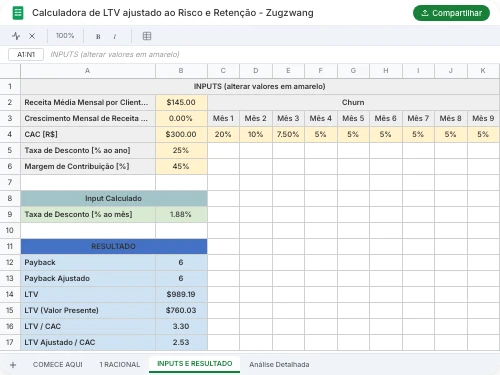Click the green Sheets document icon
Viewport: 500px width, 375px height.
click(x=18, y=13)
